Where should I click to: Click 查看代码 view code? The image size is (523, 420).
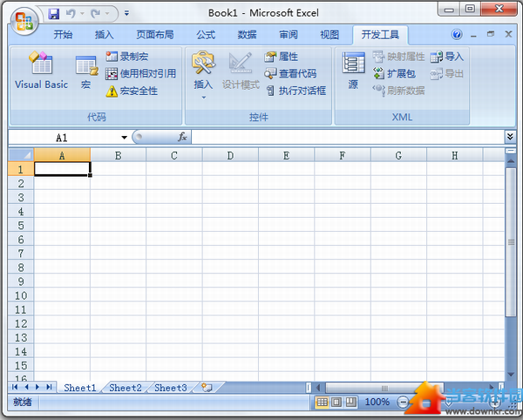(290, 73)
